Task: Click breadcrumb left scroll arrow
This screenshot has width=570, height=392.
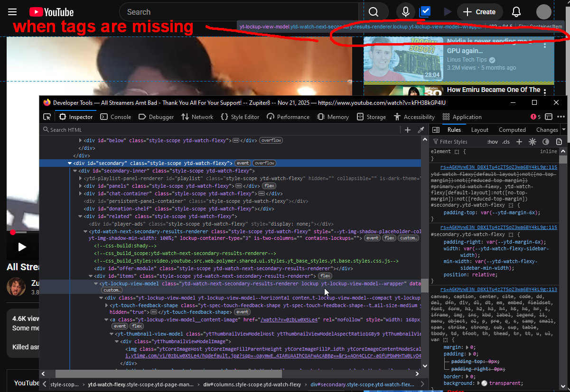Action: [44, 384]
